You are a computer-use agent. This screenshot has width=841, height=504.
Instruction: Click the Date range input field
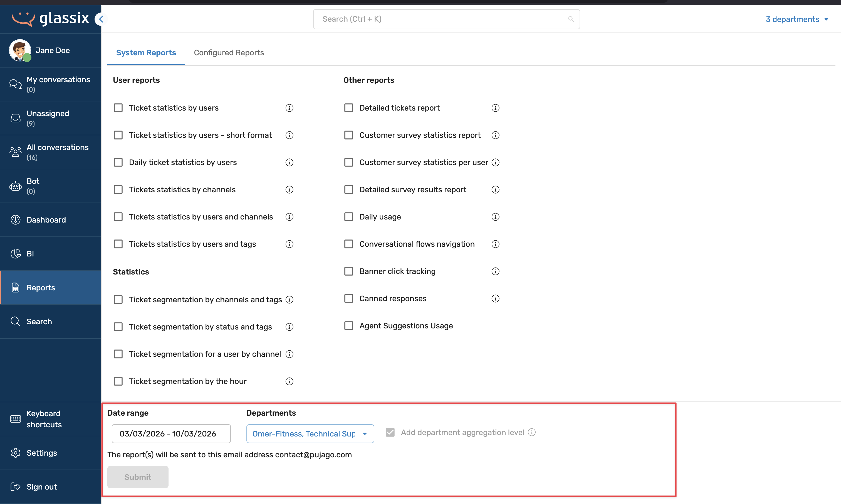(171, 434)
